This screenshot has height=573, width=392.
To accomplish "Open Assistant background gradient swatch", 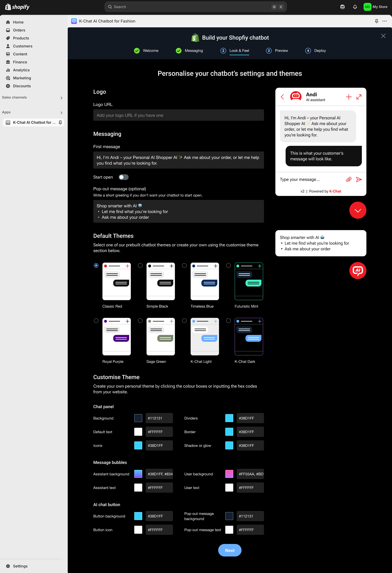I will [138, 474].
